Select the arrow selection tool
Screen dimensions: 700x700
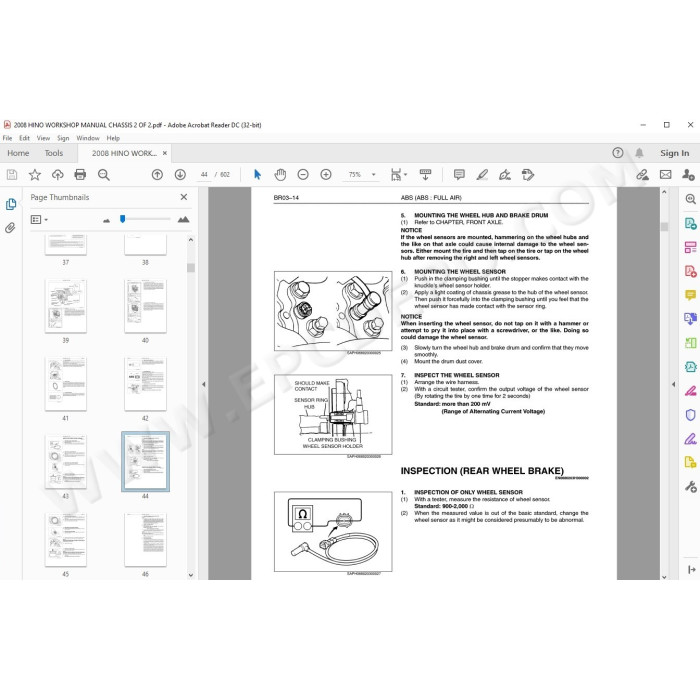[x=258, y=175]
